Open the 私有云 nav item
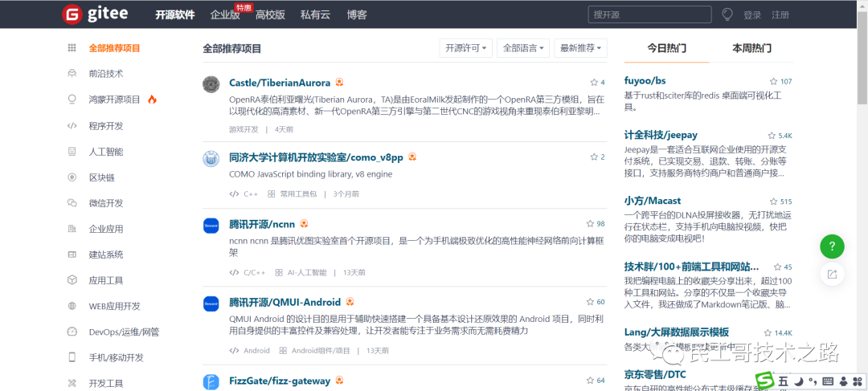 click(x=315, y=15)
